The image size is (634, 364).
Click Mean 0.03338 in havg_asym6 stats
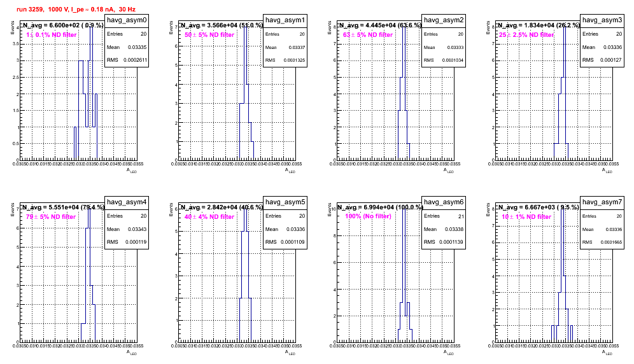click(x=444, y=229)
